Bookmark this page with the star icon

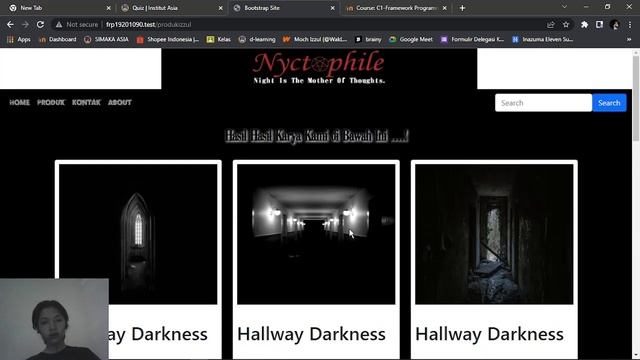tap(566, 24)
